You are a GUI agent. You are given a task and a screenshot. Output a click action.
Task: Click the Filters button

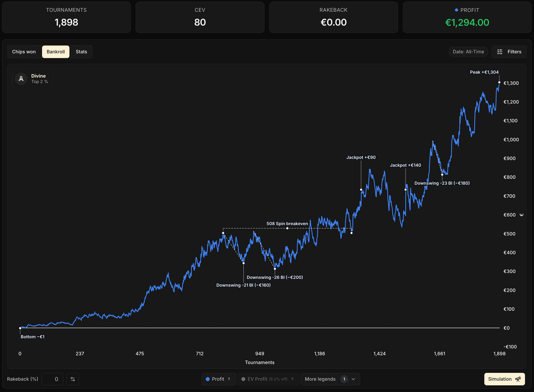[508, 52]
